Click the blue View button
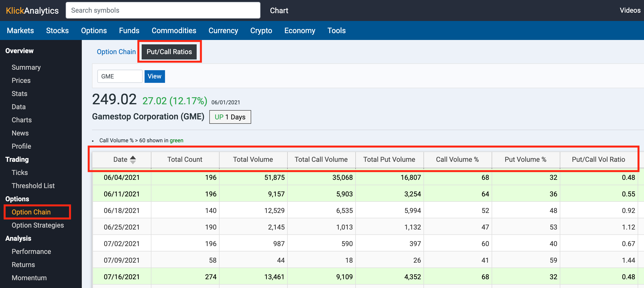Screen dimensions: 644x288 tap(155, 76)
